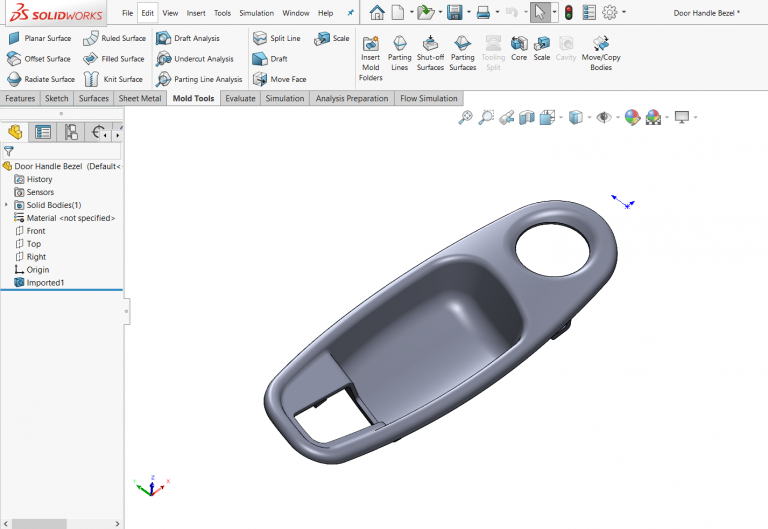Select the Parting Lines tool
Image resolution: width=768 pixels, height=529 pixels.
pos(399,50)
